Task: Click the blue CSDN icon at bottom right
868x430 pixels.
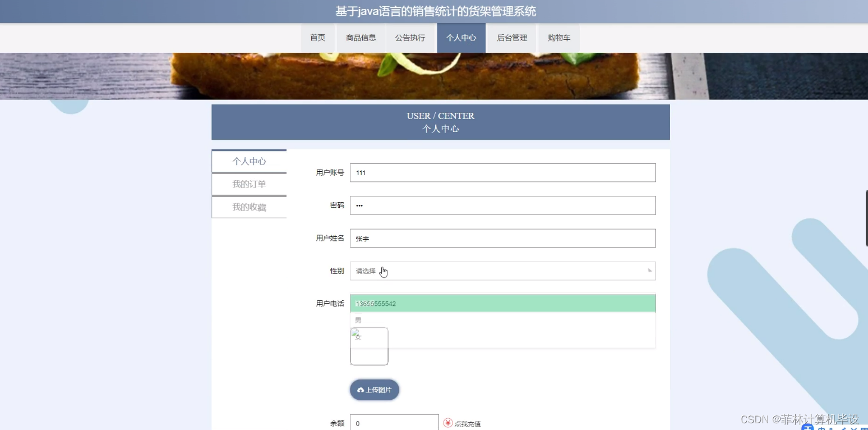Action: 807,428
